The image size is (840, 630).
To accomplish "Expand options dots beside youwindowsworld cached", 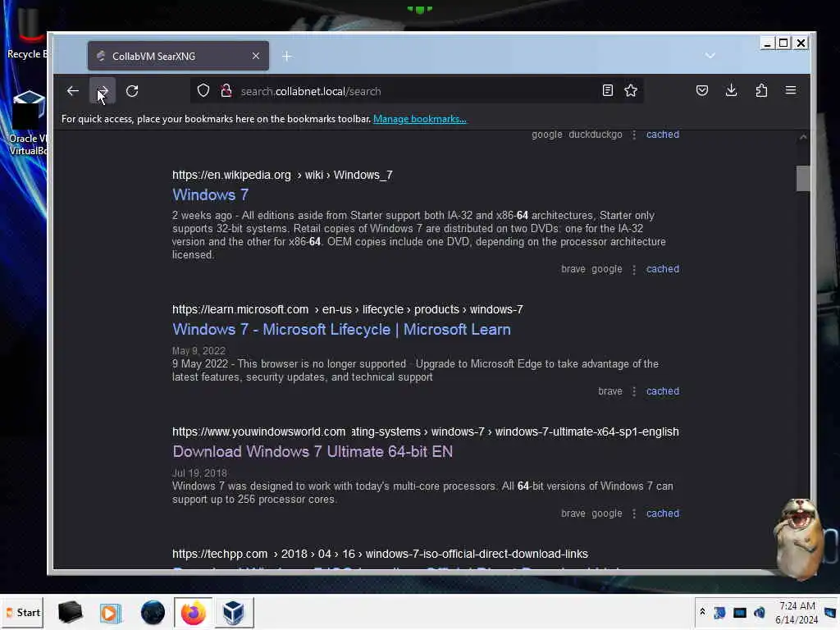I will click(x=634, y=514).
